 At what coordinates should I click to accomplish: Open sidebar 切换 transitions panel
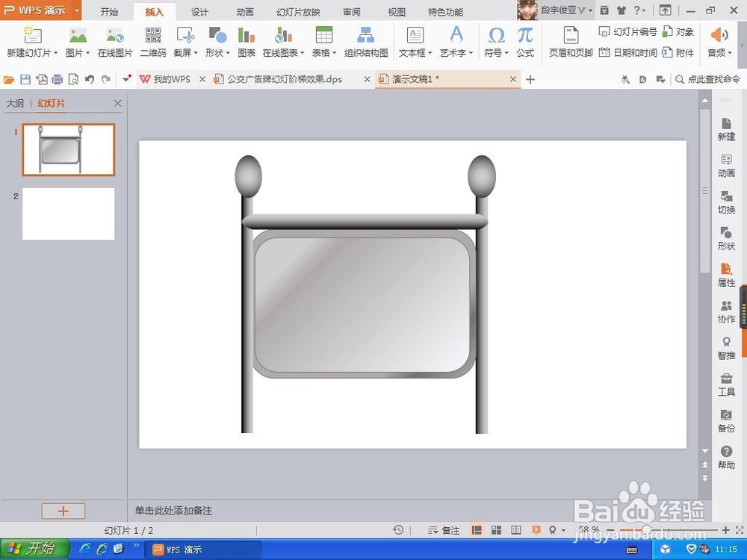(x=726, y=202)
